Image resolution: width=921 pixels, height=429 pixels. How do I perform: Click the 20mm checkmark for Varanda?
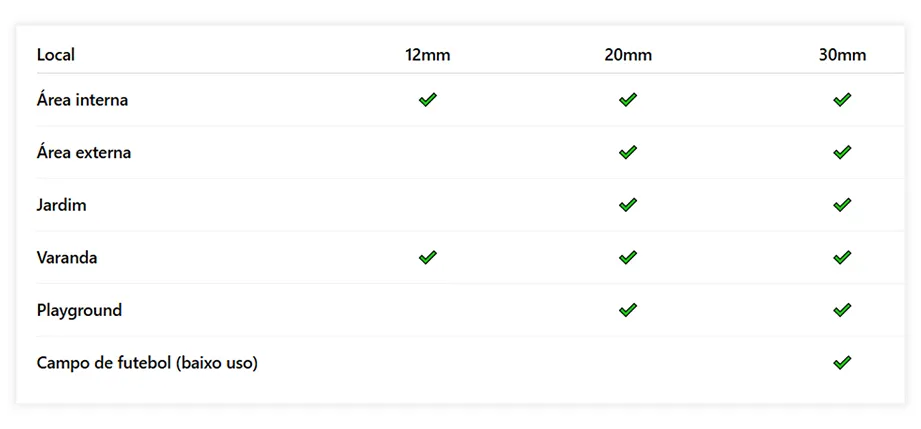point(628,258)
